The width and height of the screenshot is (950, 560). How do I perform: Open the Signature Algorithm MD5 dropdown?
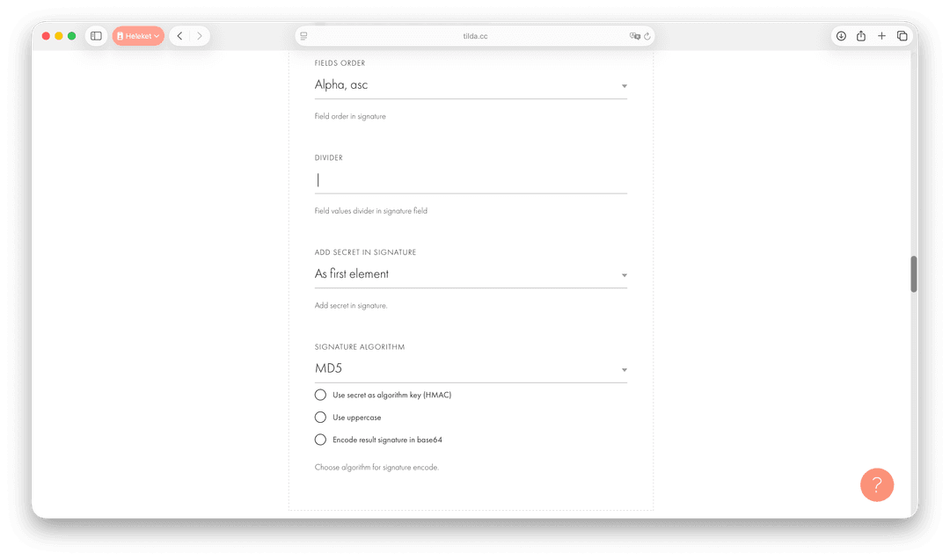point(471,369)
